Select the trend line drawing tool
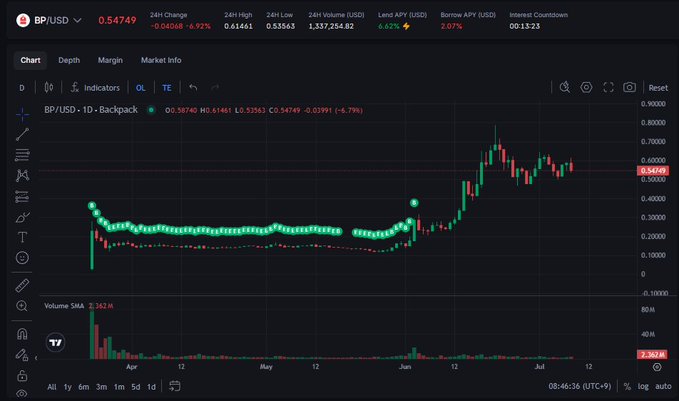679x401 pixels. [x=22, y=134]
